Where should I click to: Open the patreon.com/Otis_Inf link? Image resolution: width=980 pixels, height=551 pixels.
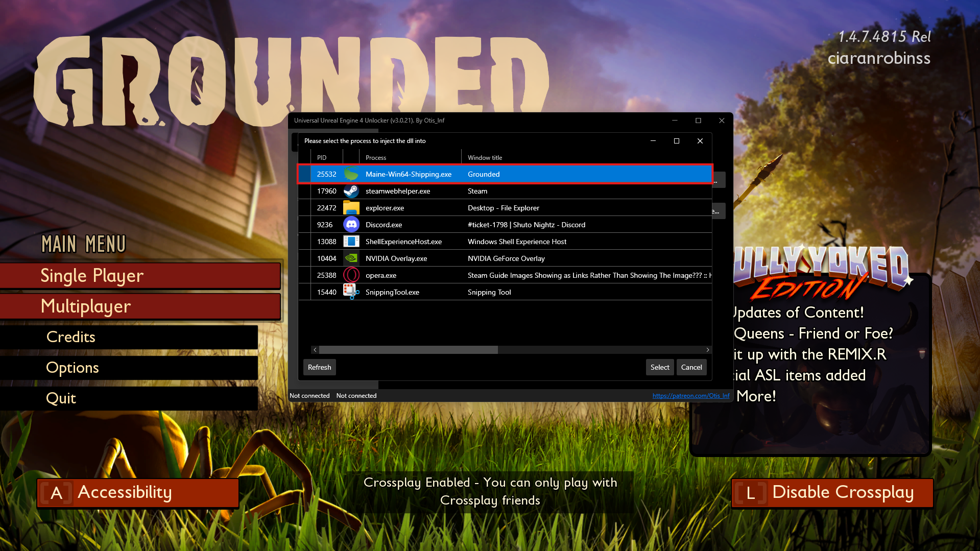(x=691, y=396)
